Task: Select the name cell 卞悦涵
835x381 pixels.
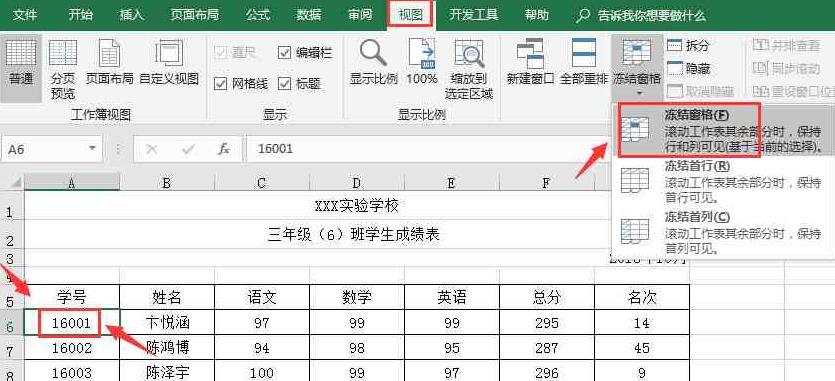Action: click(x=167, y=322)
